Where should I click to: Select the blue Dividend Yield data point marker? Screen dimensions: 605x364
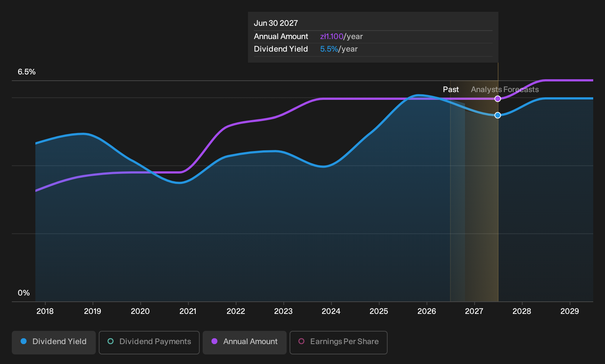pos(498,115)
